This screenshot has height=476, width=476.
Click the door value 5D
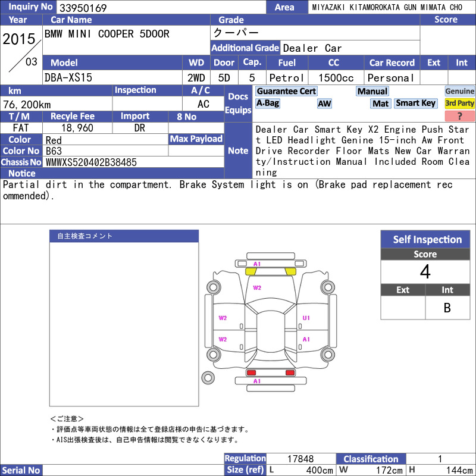coord(224,78)
